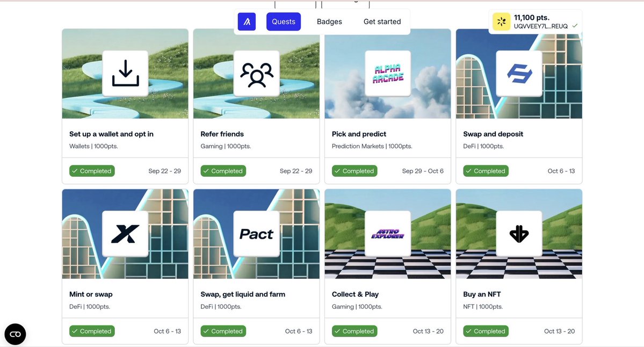This screenshot has width=644, height=347.
Task: Click the Astro Explorer logo icon
Action: click(x=388, y=234)
